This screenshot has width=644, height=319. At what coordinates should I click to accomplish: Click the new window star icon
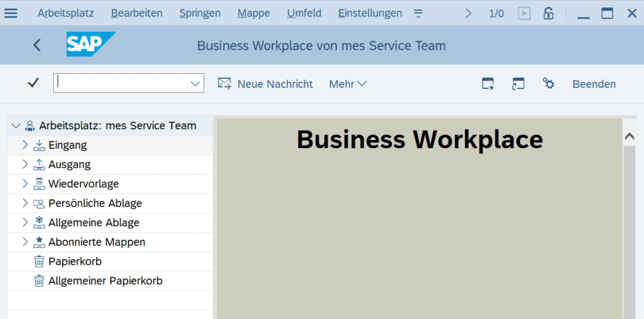coord(488,84)
